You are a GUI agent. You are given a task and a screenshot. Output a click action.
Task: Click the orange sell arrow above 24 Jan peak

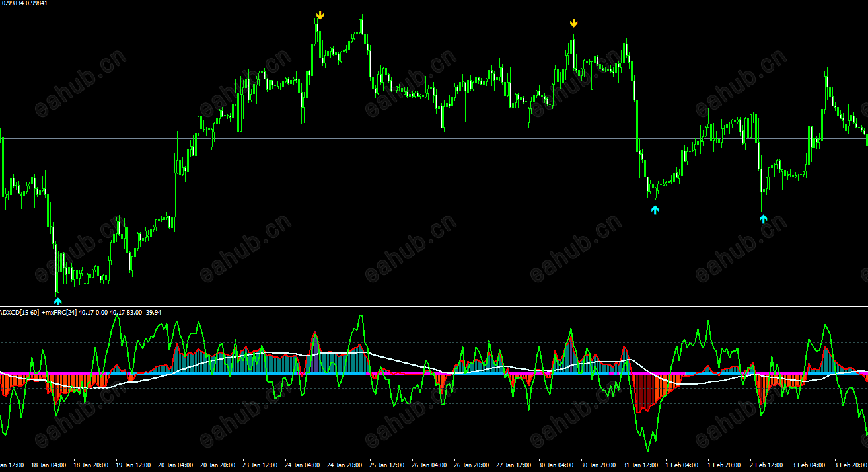[320, 15]
